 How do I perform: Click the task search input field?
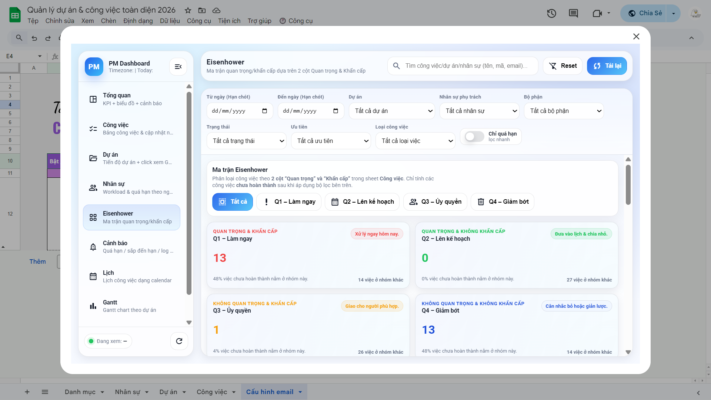468,66
